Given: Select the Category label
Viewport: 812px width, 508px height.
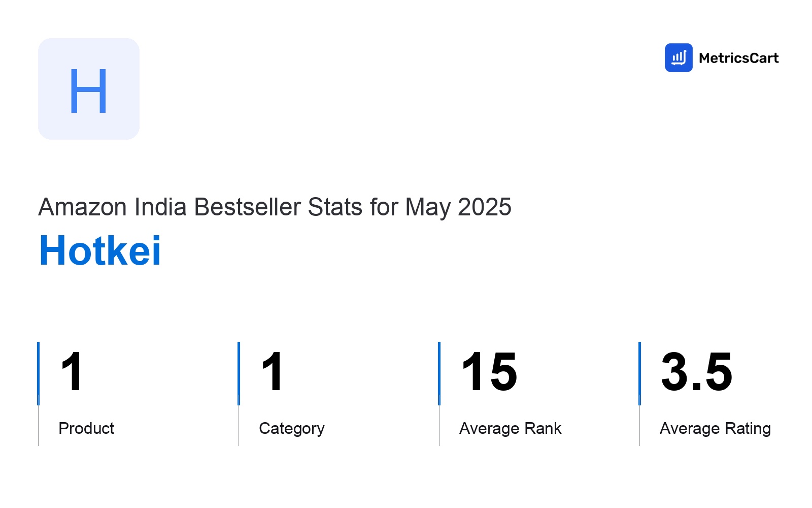Looking at the screenshot, I should coord(292,429).
